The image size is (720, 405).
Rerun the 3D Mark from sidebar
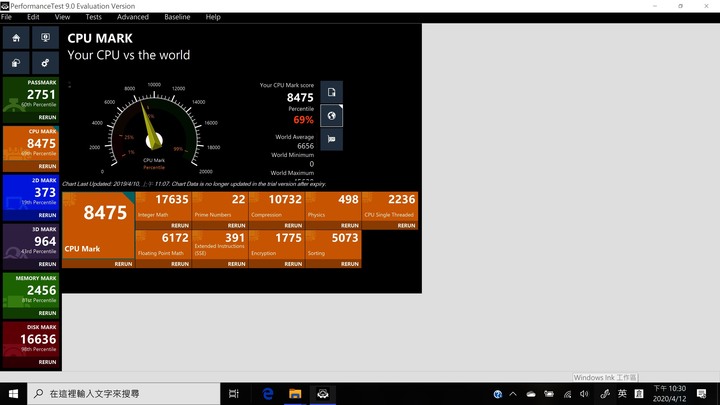[47, 264]
